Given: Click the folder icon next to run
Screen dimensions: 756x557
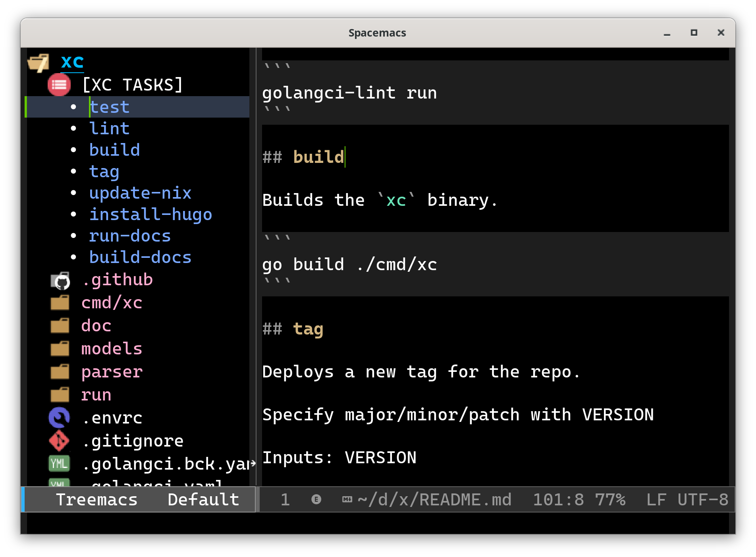Looking at the screenshot, I should tap(60, 395).
